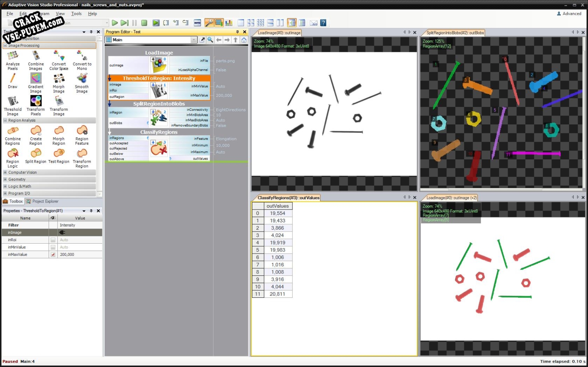Open the Toolbox panel dropdown arrow
The image size is (588, 367).
(x=84, y=32)
